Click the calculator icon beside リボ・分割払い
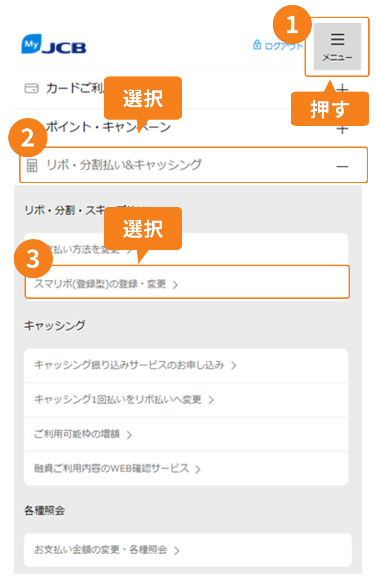Screen dimensions: 376x588 point(32,166)
